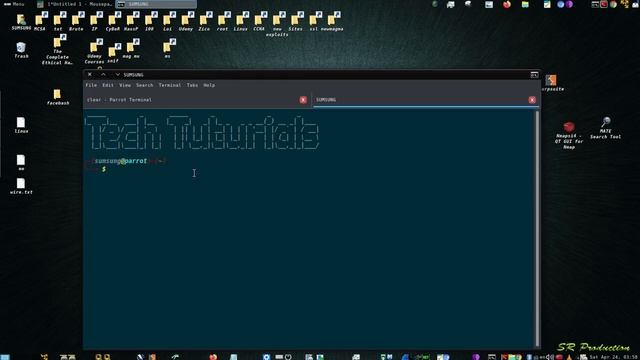Open the Facebook folder on desktop
The image size is (640, 360).
(x=58, y=97)
